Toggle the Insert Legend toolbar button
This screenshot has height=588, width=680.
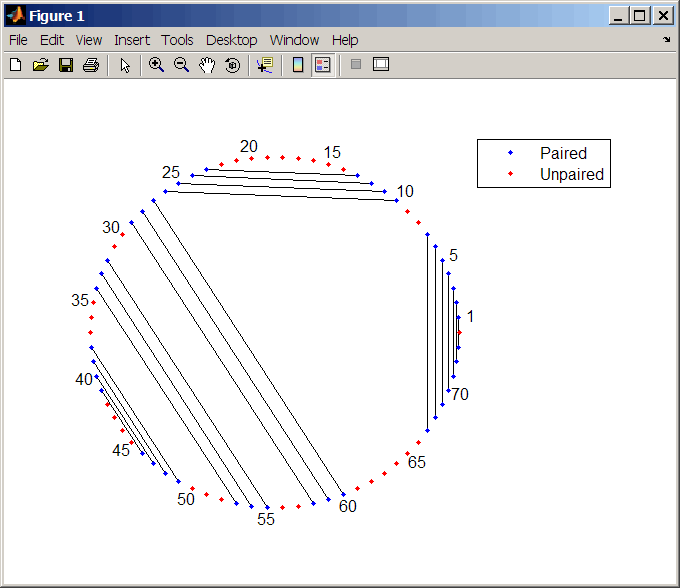tap(323, 65)
